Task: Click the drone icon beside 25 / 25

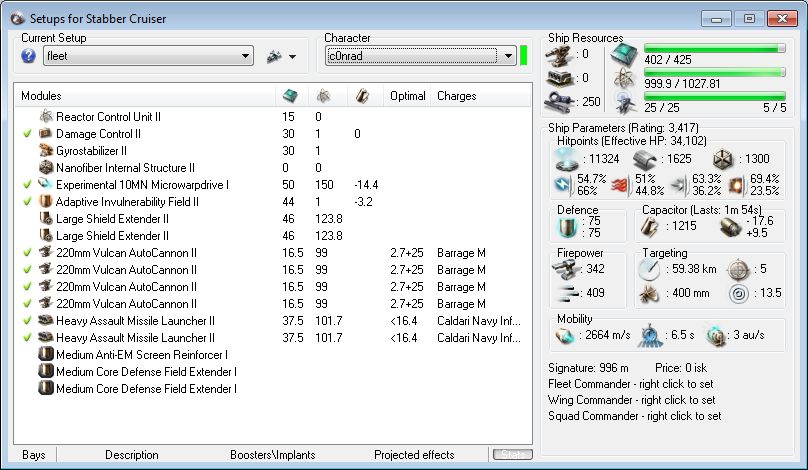Action: coord(624,102)
